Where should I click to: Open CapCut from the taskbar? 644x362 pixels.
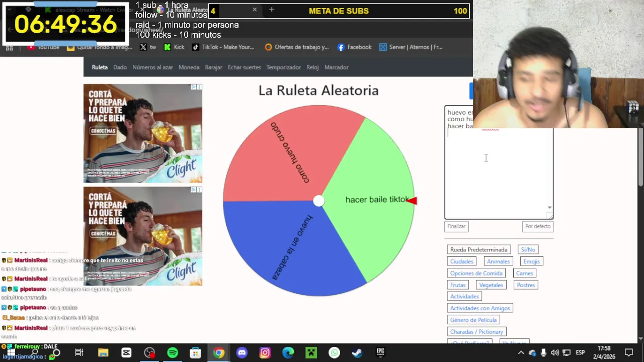126,353
